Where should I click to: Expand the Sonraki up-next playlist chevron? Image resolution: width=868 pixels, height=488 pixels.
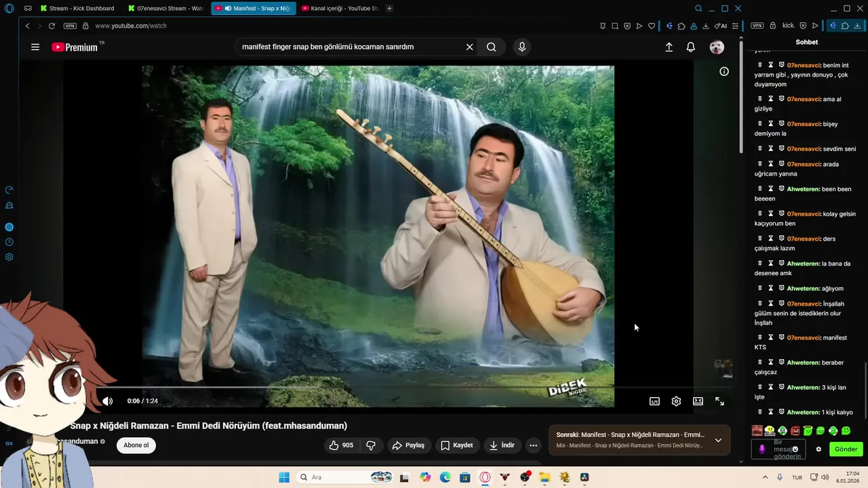(x=718, y=440)
